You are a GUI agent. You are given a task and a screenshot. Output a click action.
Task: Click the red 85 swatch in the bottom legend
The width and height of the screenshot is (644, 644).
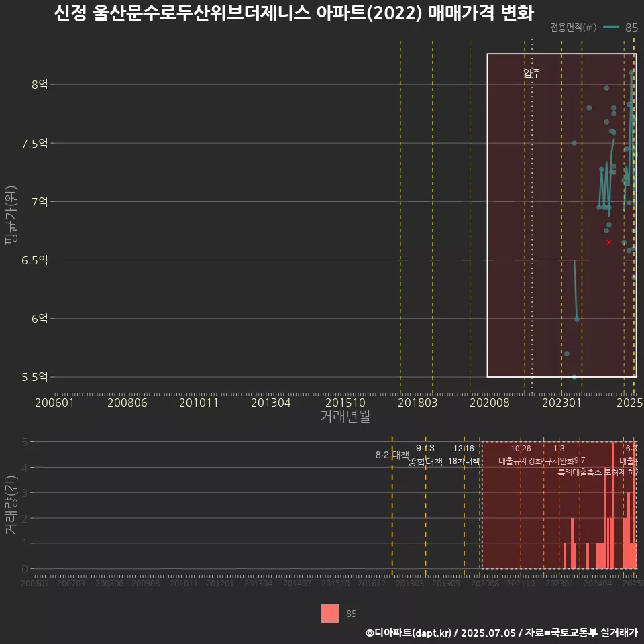(x=330, y=613)
